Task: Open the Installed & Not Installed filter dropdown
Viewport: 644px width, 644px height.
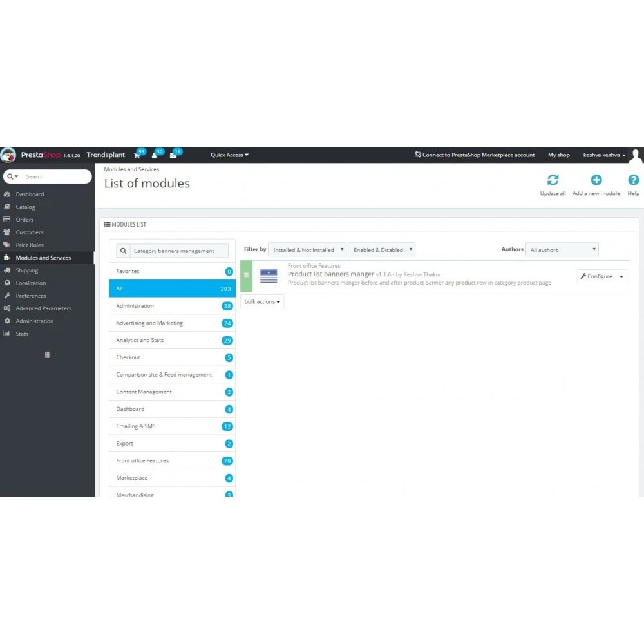Action: 307,250
